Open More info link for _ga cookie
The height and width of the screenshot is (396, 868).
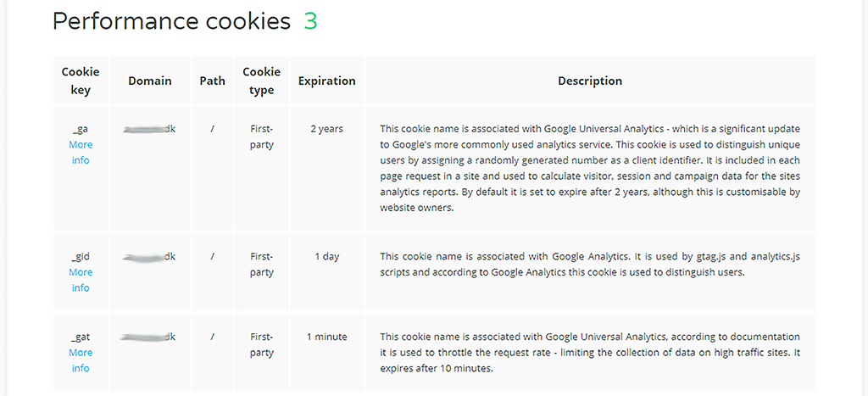point(81,153)
